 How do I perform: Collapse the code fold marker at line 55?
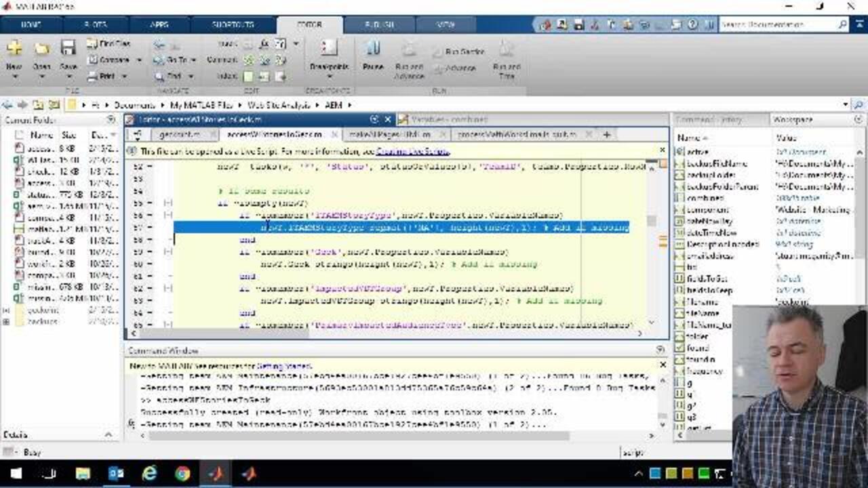coord(169,203)
